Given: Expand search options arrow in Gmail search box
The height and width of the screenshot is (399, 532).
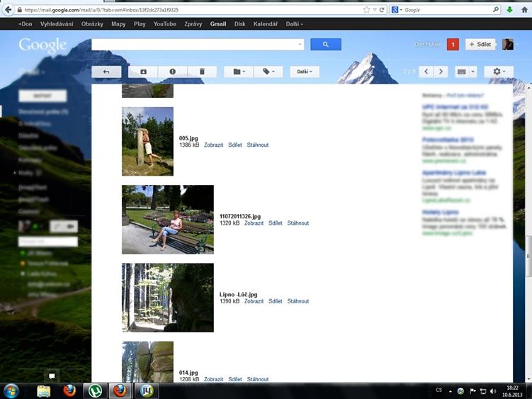Looking at the screenshot, I should pyautogui.click(x=300, y=45).
